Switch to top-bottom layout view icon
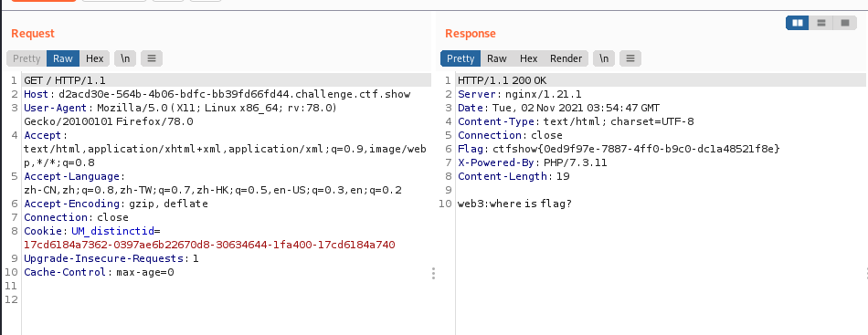Viewport: 868px width, 335px height. pyautogui.click(x=821, y=23)
